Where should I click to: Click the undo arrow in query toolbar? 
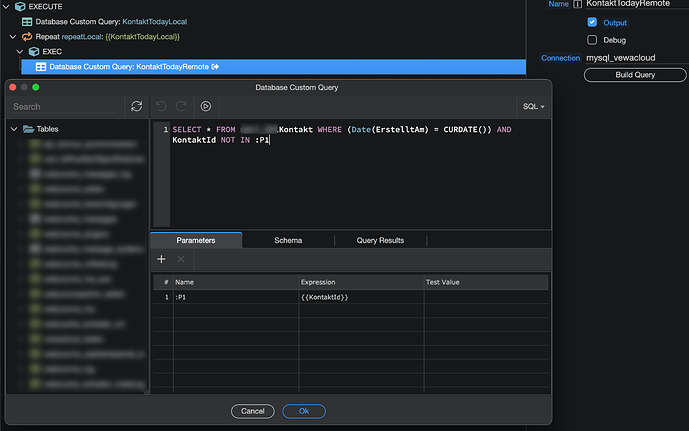(x=161, y=106)
